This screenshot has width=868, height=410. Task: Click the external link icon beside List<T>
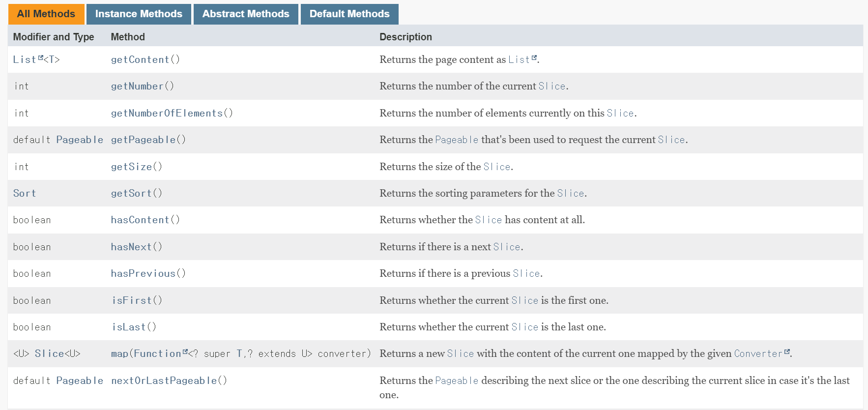coord(41,58)
